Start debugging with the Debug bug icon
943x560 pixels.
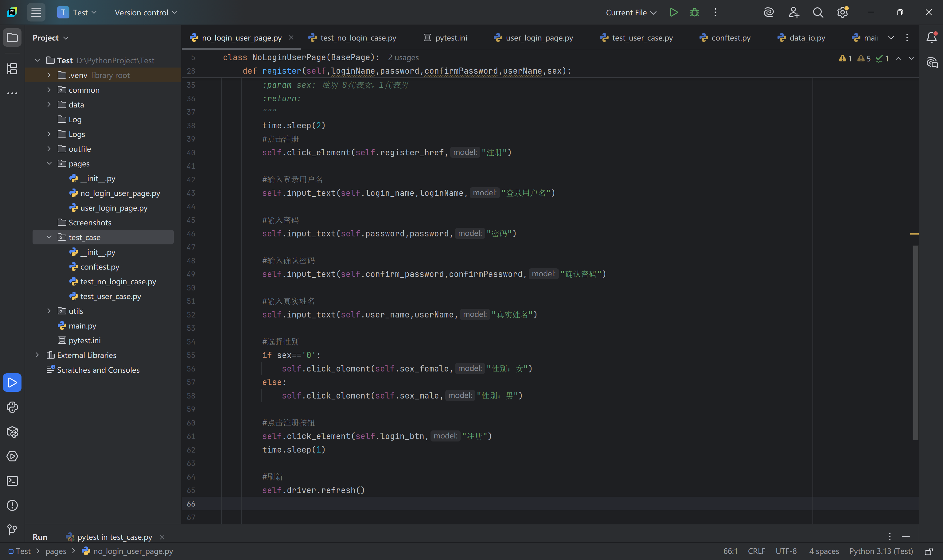click(x=694, y=13)
